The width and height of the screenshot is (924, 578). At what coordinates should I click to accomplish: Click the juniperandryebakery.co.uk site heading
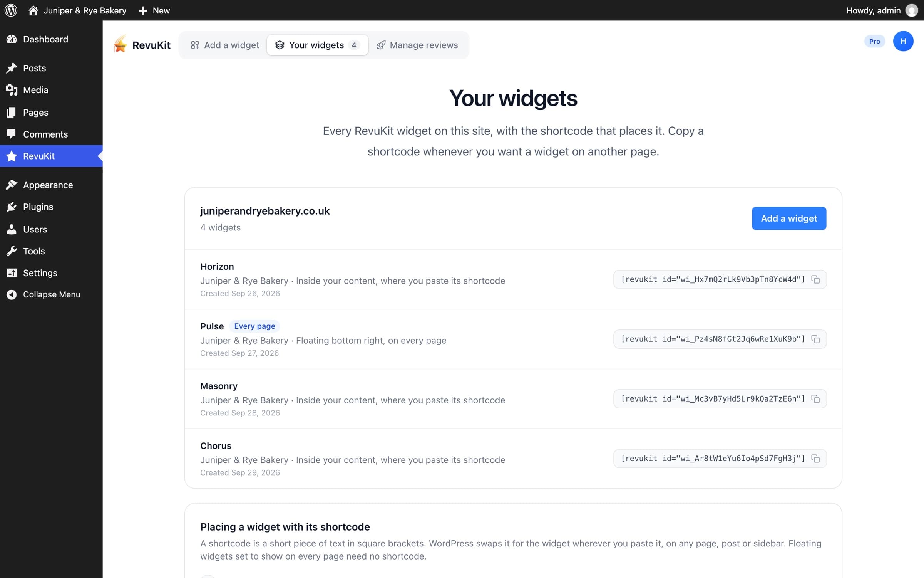[x=265, y=211]
